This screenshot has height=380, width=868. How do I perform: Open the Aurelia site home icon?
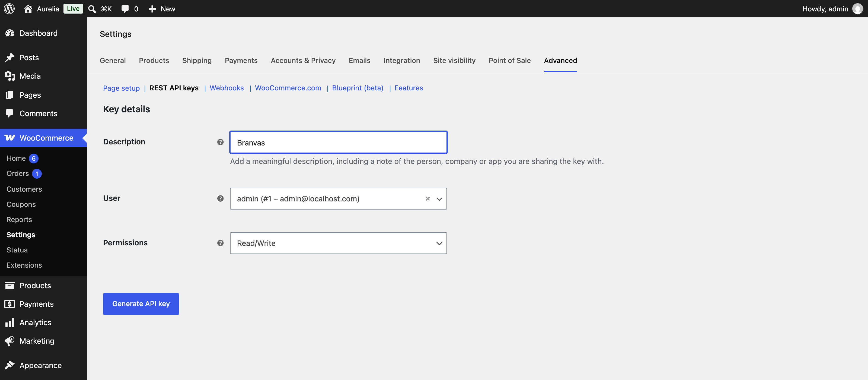[x=28, y=9]
